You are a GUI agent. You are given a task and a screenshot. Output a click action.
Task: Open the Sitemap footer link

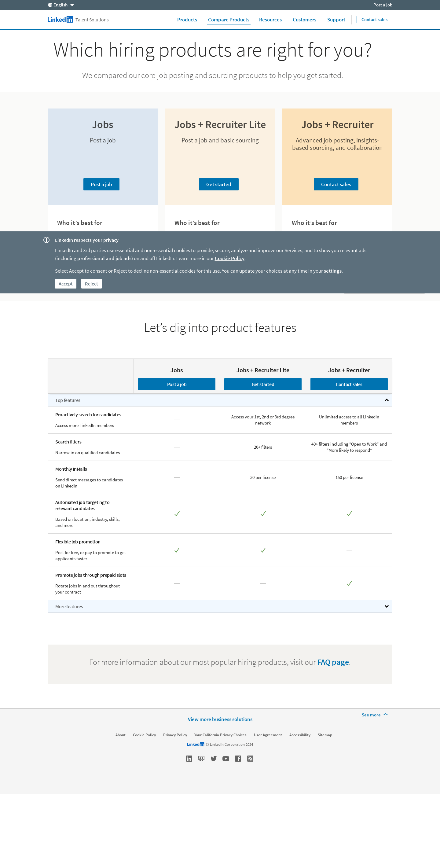(x=325, y=735)
